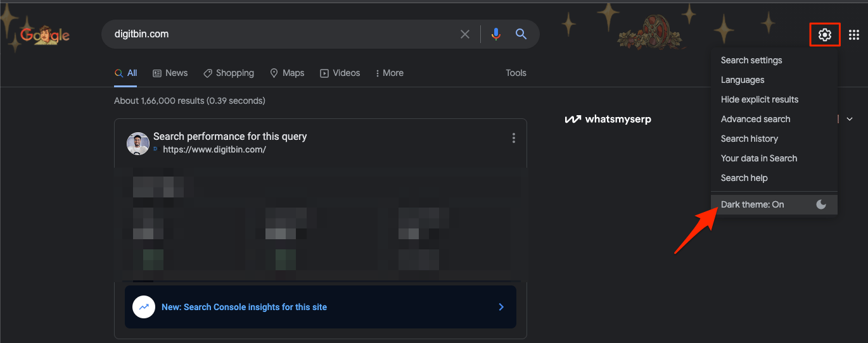The width and height of the screenshot is (868, 343).
Task: Open the More search filters dropdown
Action: pyautogui.click(x=389, y=73)
